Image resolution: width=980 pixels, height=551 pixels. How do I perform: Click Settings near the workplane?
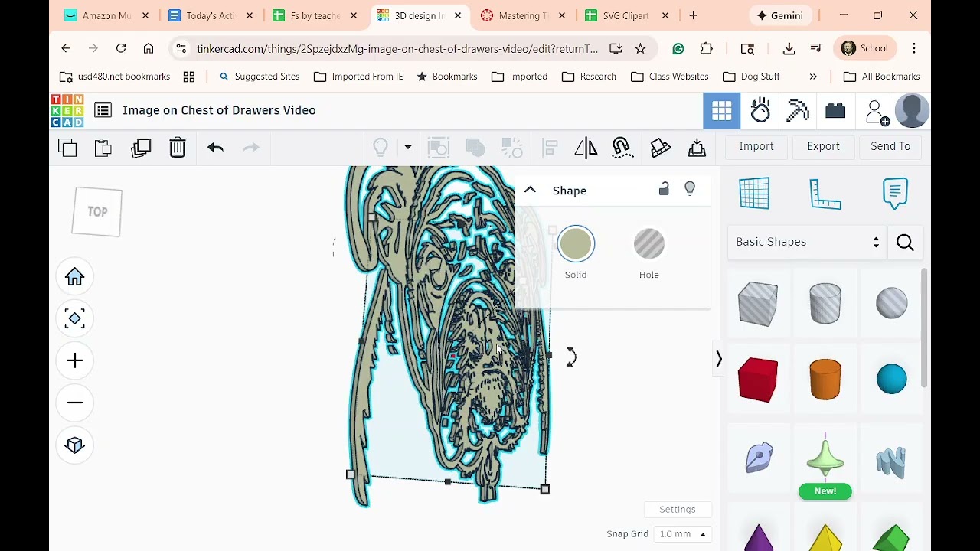coord(678,510)
